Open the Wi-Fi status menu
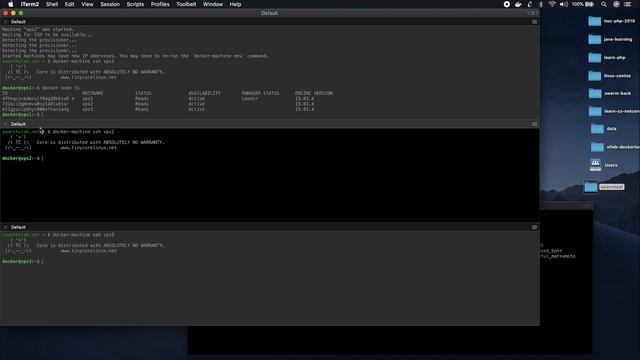This screenshot has height=360, width=640. [x=552, y=4]
